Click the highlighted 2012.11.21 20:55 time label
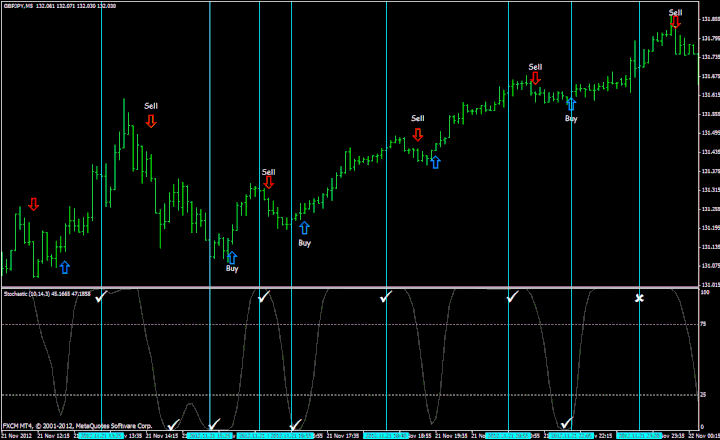The image size is (720, 440). pyautogui.click(x=508, y=435)
